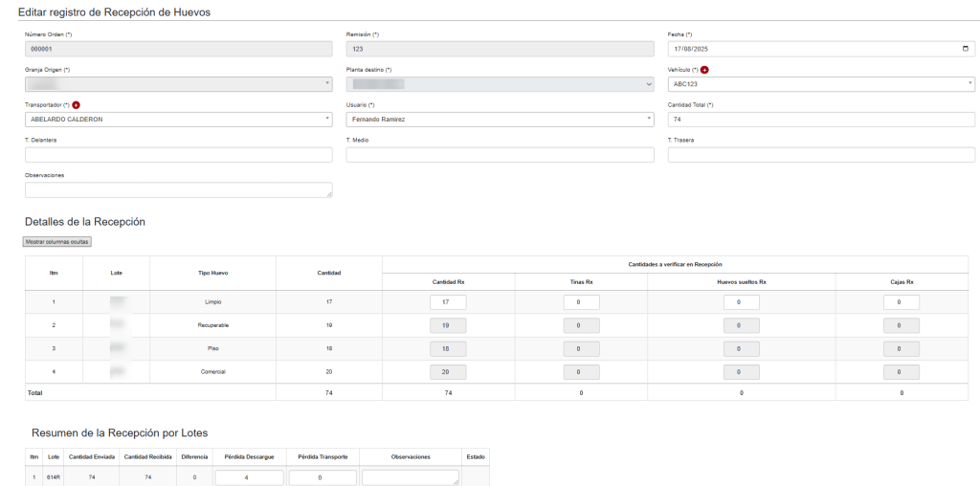980x486 pixels.
Task: Click the Diferencia column header
Action: pyautogui.click(x=194, y=457)
